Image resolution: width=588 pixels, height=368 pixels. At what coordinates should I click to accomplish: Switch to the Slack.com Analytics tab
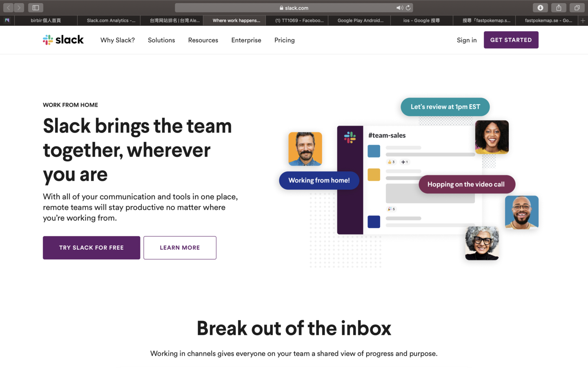109,20
